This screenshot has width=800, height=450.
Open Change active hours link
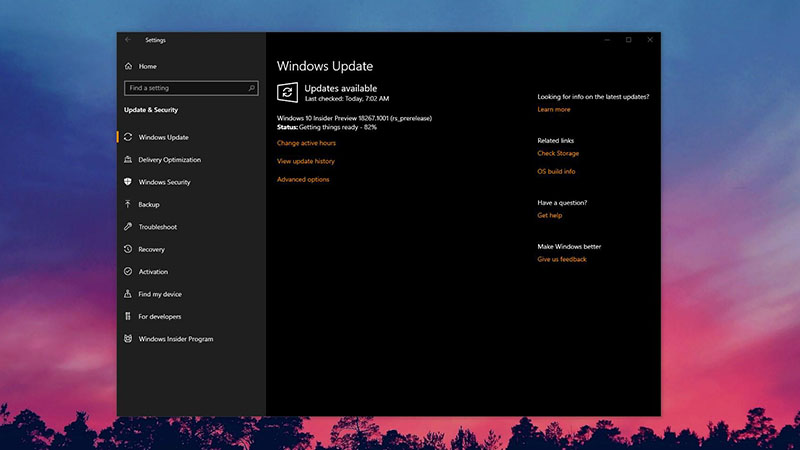306,143
